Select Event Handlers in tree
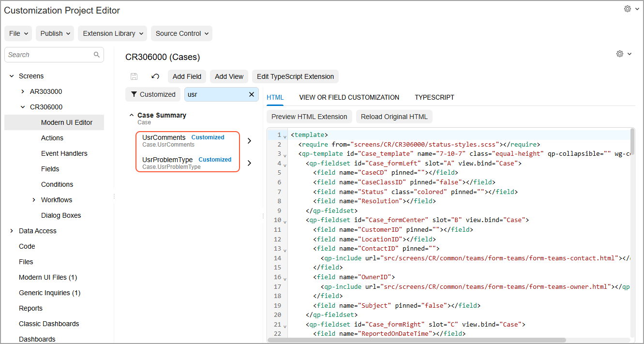 pyautogui.click(x=64, y=153)
